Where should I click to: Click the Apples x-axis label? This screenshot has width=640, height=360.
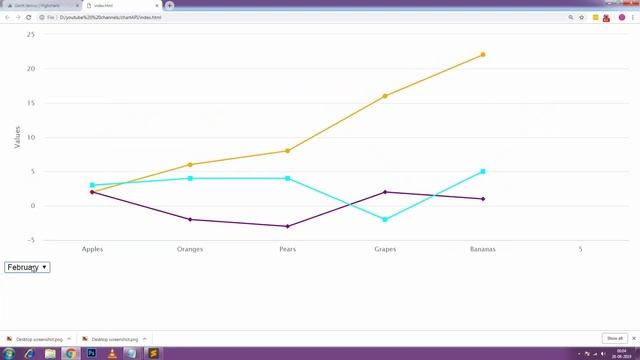(x=92, y=249)
